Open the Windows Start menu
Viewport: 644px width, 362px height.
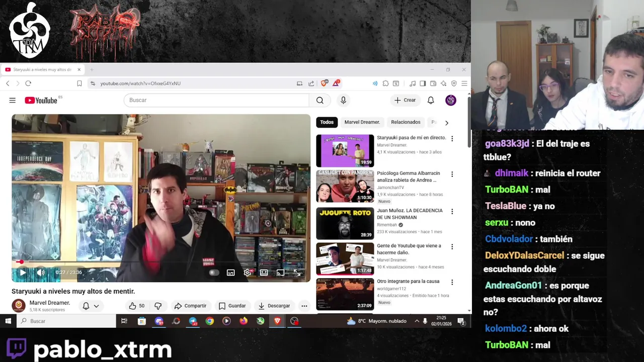pos(8,321)
